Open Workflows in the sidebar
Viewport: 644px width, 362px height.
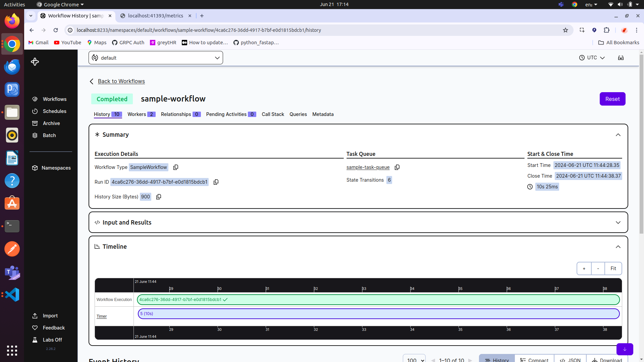50,99
